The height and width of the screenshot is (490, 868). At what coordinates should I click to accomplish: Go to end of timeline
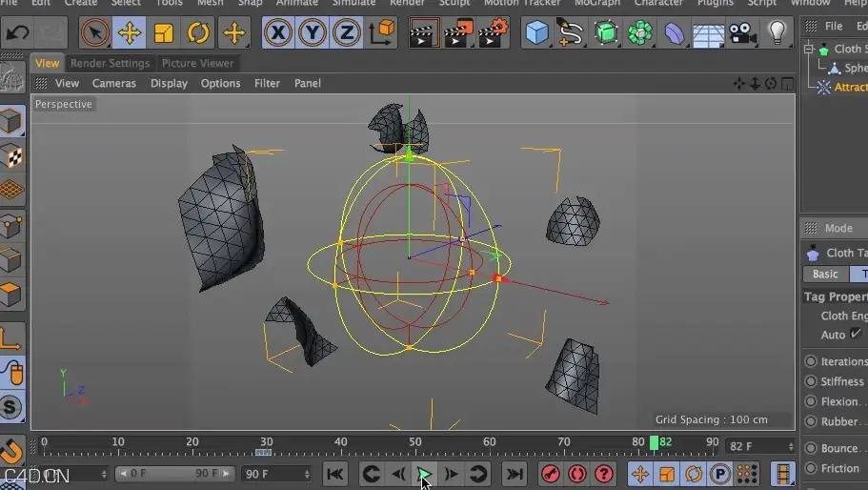coord(515,474)
